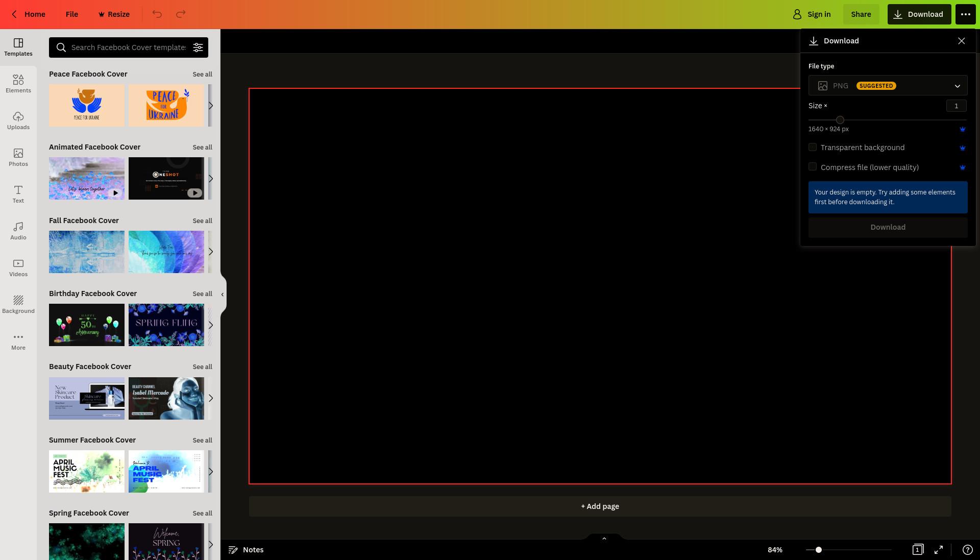See all Spring Facebook Cover templates

[202, 514]
